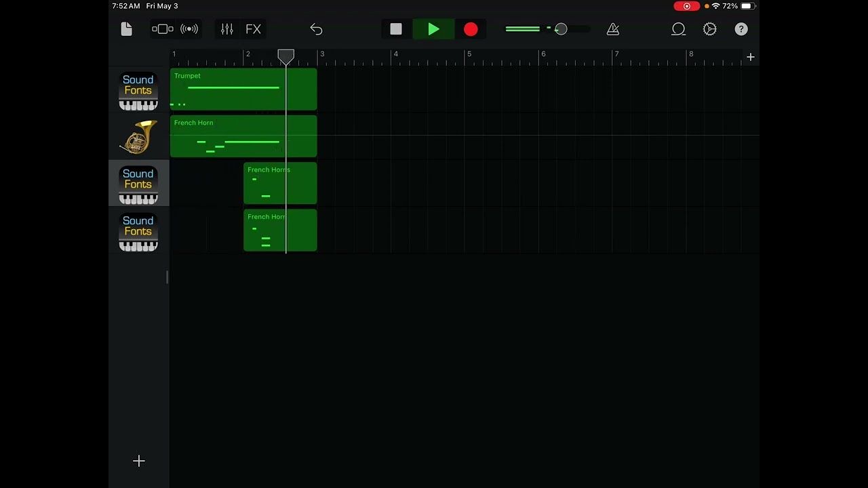The image size is (868, 488).
Task: Jump to bar 4 on the ruler
Action: click(396, 54)
